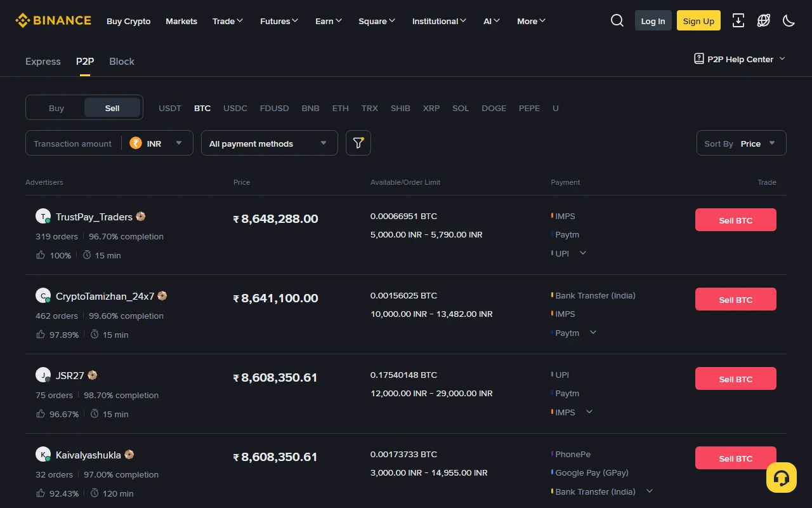
Task: Expand JSR27 payment methods chevron
Action: [589, 411]
